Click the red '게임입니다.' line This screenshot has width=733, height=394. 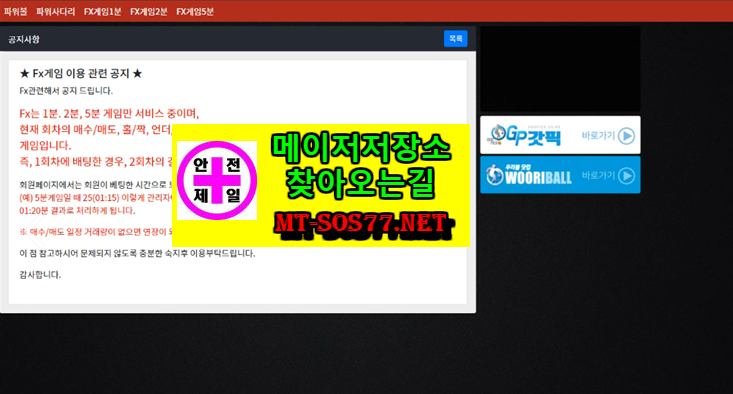pos(45,145)
